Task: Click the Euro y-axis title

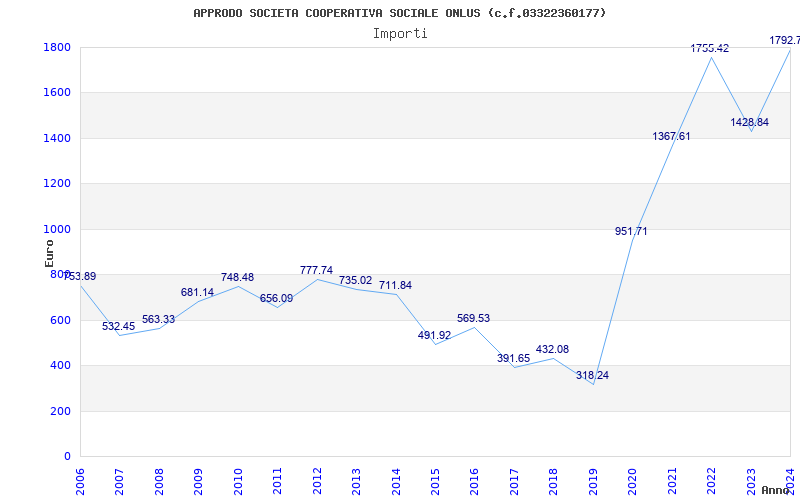Action: pyautogui.click(x=49, y=252)
